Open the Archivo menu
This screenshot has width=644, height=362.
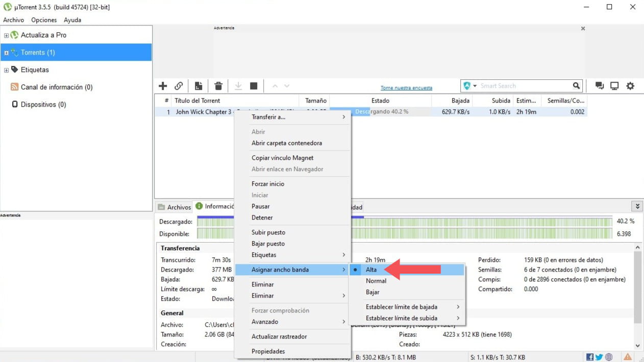(14, 20)
